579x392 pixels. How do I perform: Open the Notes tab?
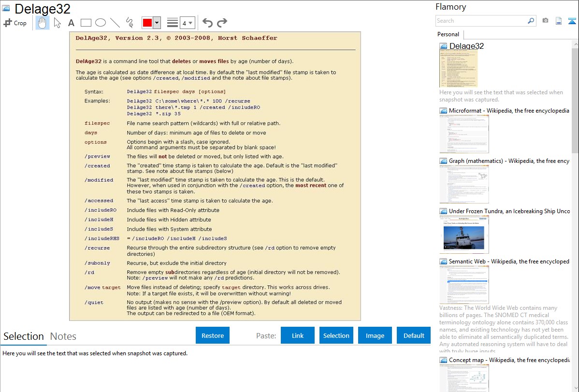pos(63,336)
